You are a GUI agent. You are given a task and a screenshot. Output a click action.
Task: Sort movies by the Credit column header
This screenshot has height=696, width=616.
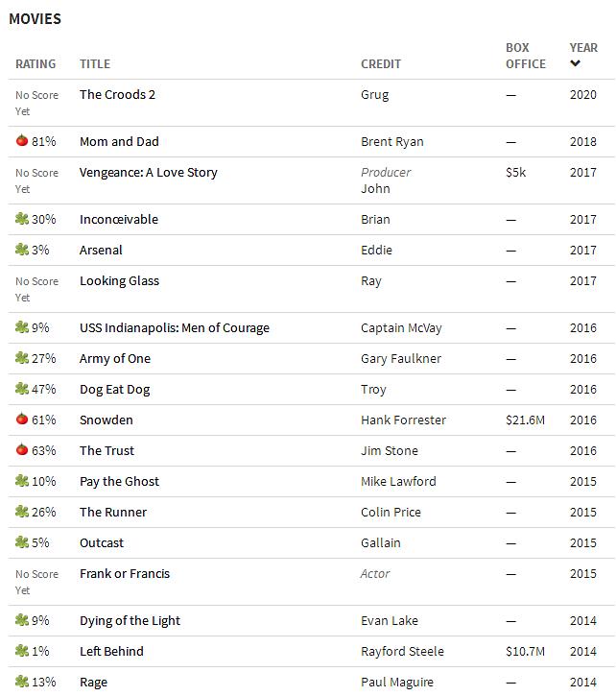point(380,64)
